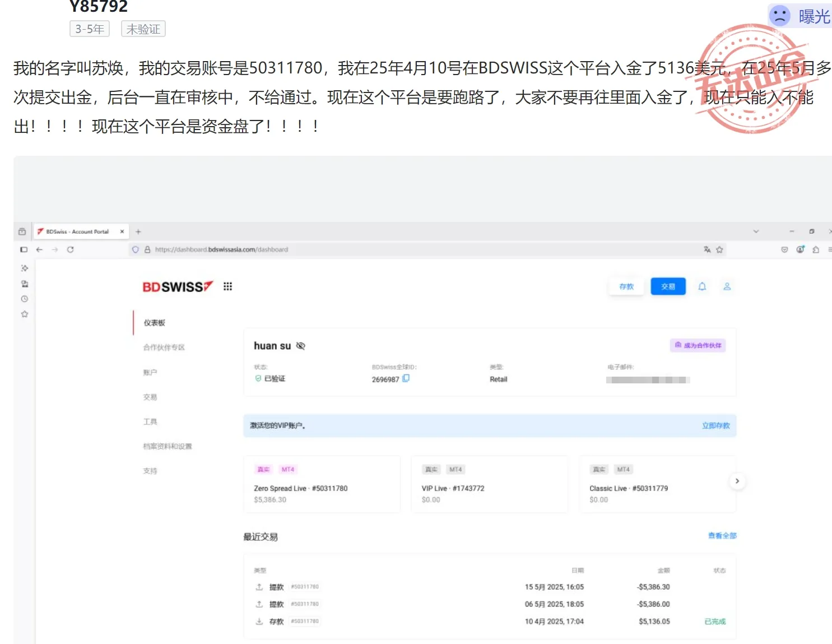Click the 已完成 status of the deposit
The image size is (832, 644).
tap(715, 622)
